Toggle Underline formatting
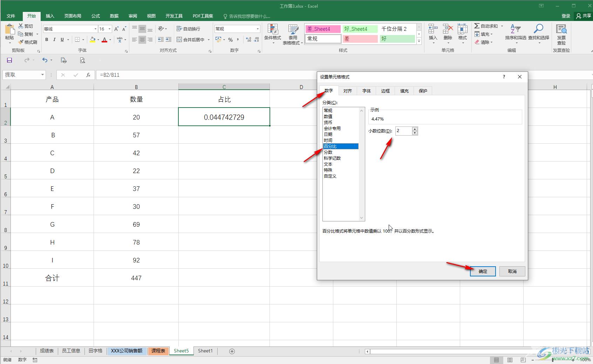This screenshot has height=364, width=593. click(62, 40)
